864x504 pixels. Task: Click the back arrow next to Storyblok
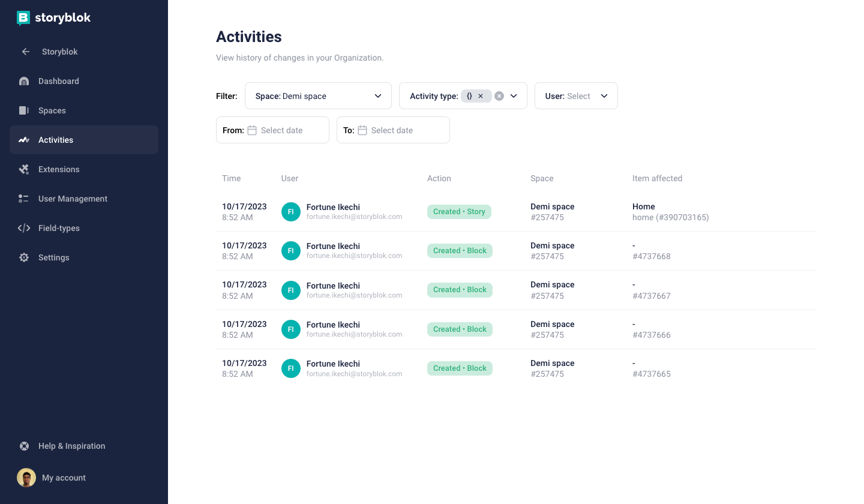[26, 52]
